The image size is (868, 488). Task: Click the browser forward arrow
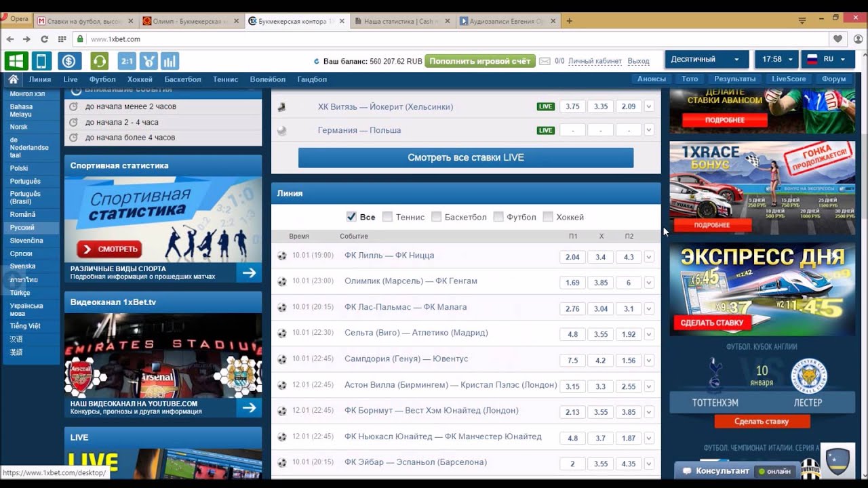27,39
